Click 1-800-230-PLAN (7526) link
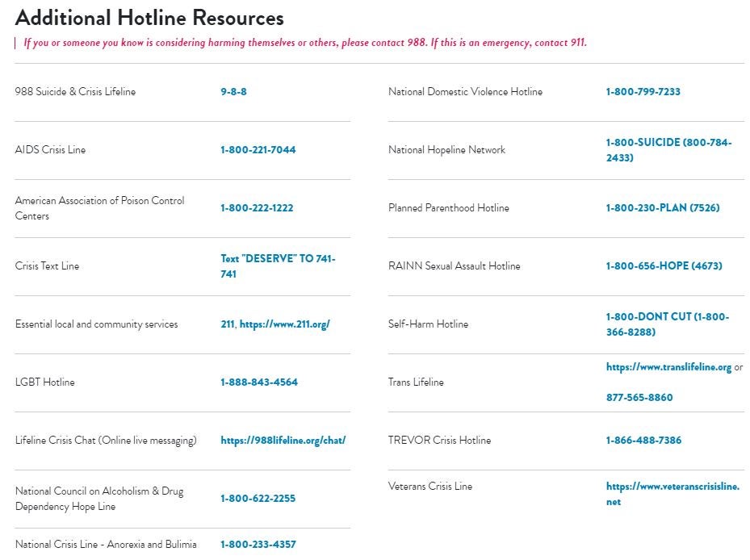750x560 pixels. 663,208
